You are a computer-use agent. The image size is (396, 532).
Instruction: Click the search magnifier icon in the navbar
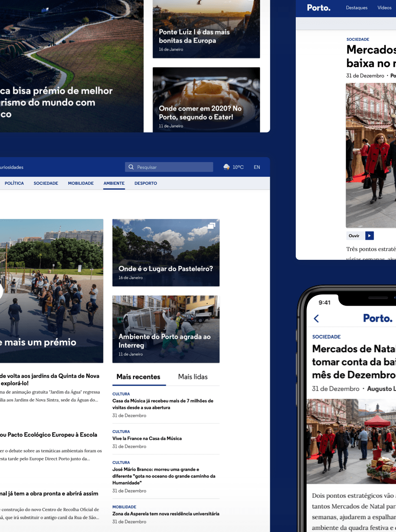point(131,167)
